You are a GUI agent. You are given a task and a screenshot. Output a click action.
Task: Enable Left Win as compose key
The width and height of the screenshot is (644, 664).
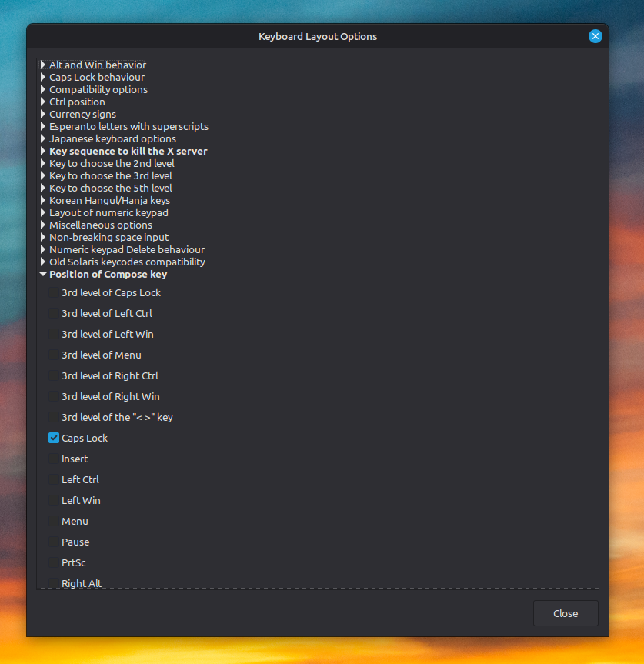click(53, 499)
